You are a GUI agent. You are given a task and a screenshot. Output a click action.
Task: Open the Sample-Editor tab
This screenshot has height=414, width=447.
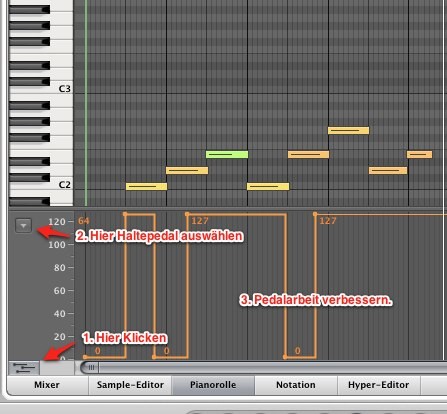(130, 385)
